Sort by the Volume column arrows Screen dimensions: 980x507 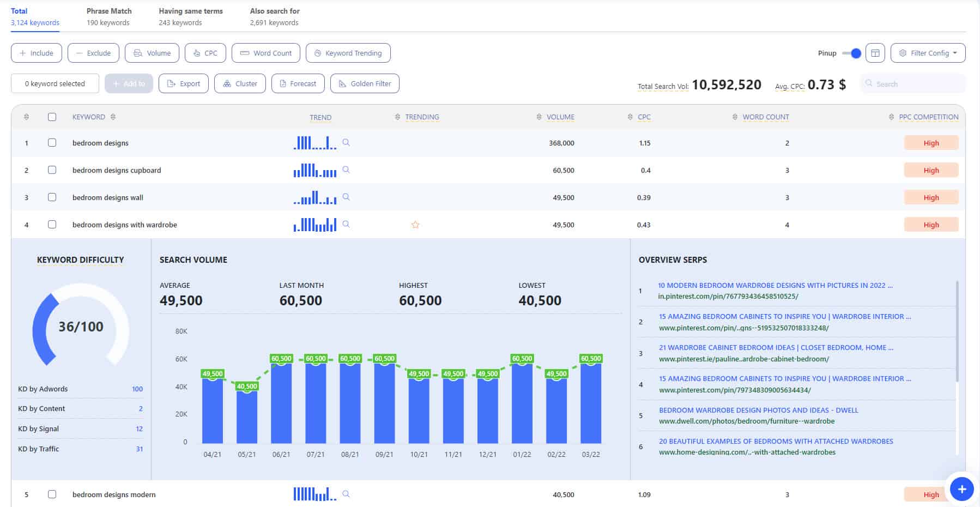539,117
